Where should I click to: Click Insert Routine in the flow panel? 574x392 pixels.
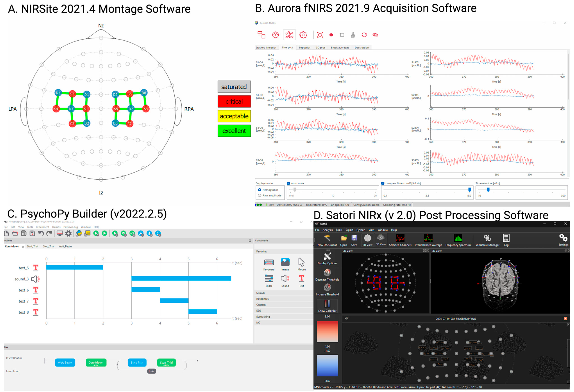pyautogui.click(x=14, y=358)
